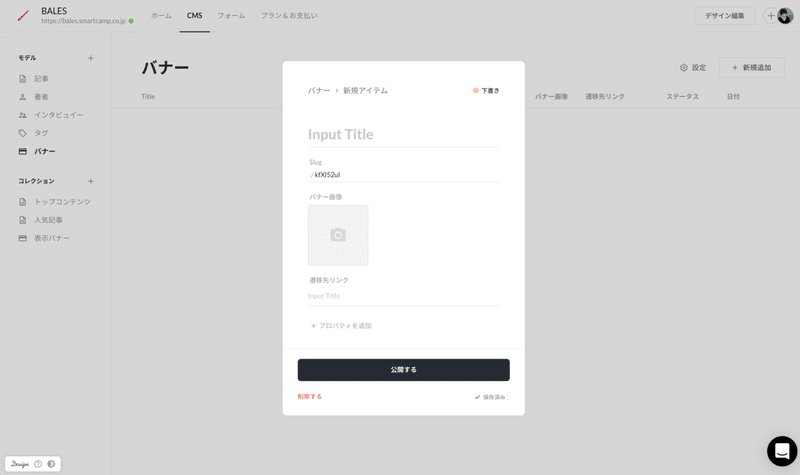Click the 遷移先リンク input field
Screen dimensions: 800x475
(x=404, y=296)
